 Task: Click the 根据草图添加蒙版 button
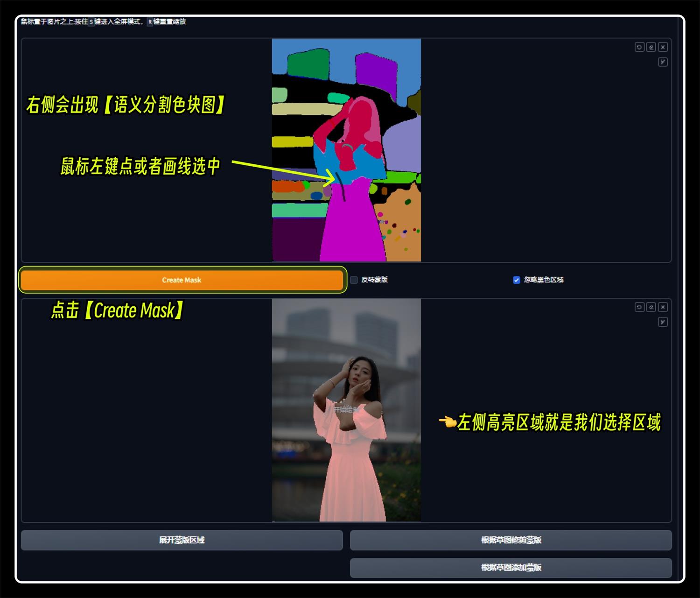point(511,568)
